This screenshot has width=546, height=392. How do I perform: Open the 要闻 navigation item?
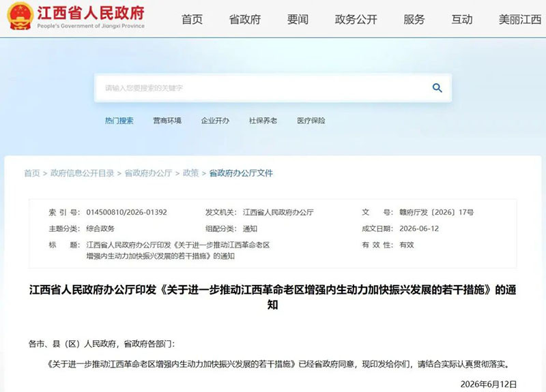click(x=298, y=19)
